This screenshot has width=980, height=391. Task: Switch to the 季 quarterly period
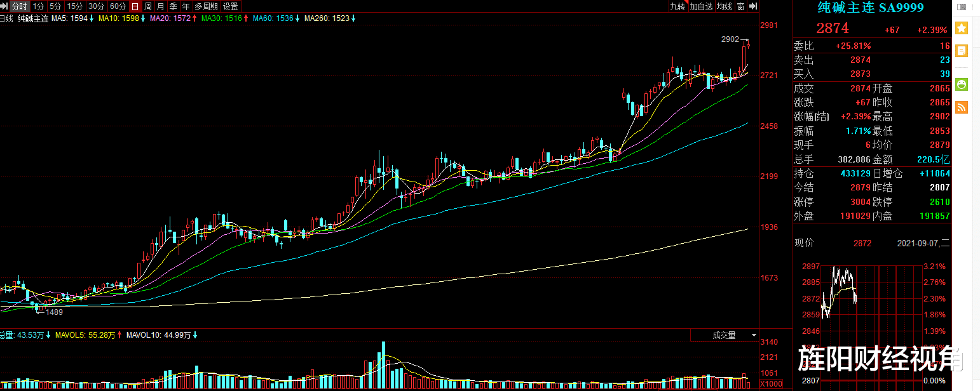point(173,6)
